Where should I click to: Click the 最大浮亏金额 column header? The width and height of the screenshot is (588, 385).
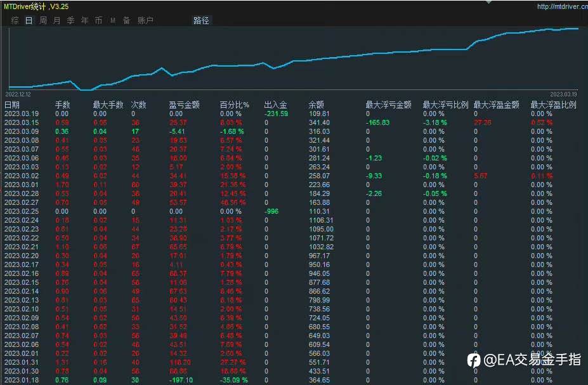click(388, 105)
